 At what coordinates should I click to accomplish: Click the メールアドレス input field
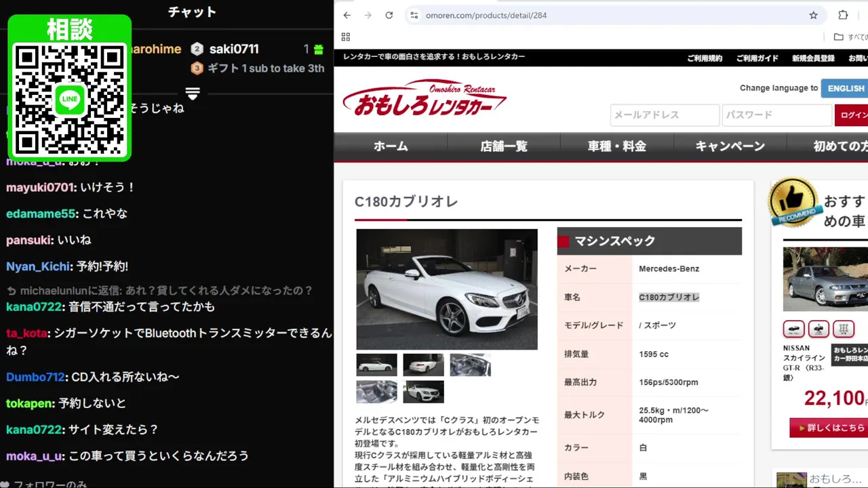[665, 115]
